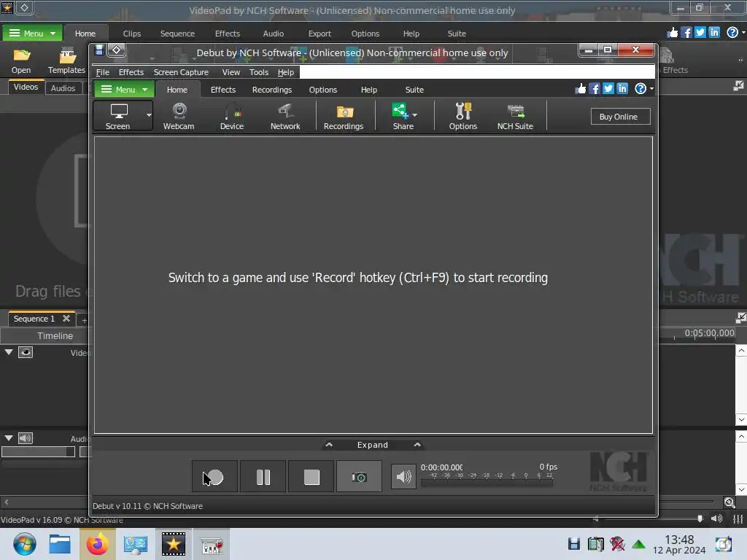The width and height of the screenshot is (747, 560).
Task: Open Screen Capture menu
Action: coord(181,72)
